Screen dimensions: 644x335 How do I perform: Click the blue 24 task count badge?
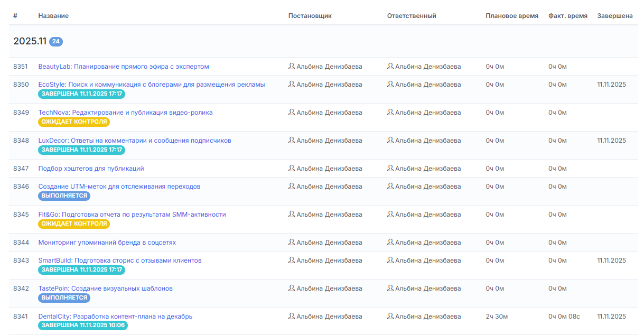click(x=56, y=42)
